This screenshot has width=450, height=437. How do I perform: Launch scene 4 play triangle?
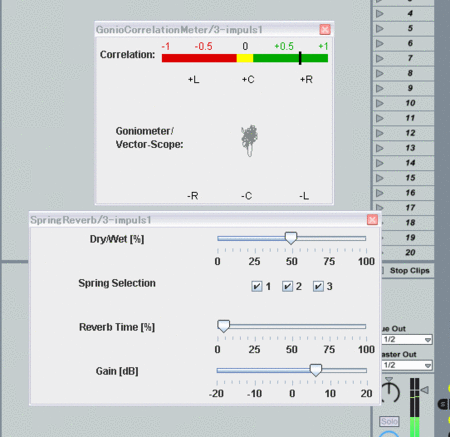click(x=379, y=13)
